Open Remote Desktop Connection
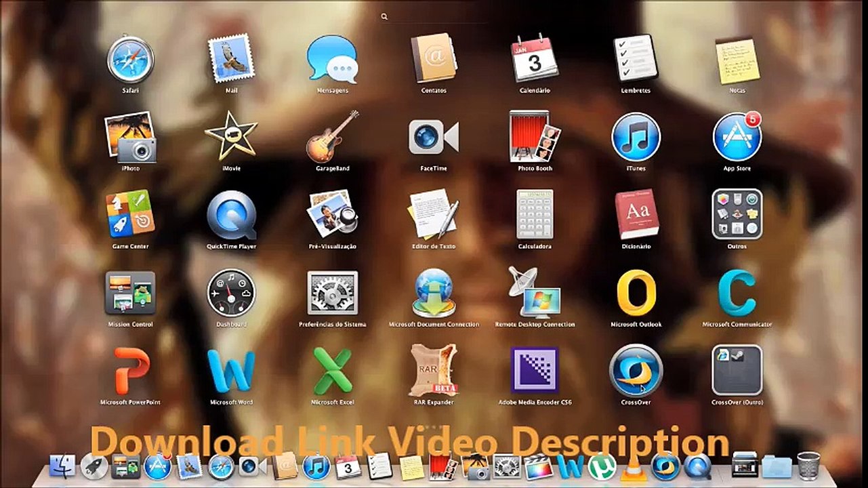 (535, 293)
